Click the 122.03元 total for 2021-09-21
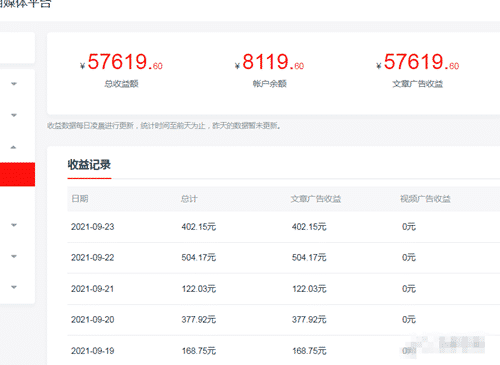 tap(199, 289)
